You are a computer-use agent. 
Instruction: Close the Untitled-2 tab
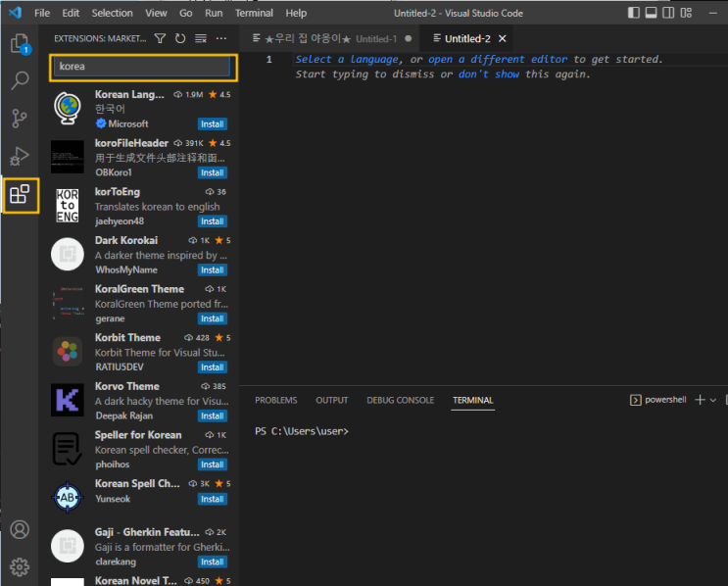pos(502,38)
